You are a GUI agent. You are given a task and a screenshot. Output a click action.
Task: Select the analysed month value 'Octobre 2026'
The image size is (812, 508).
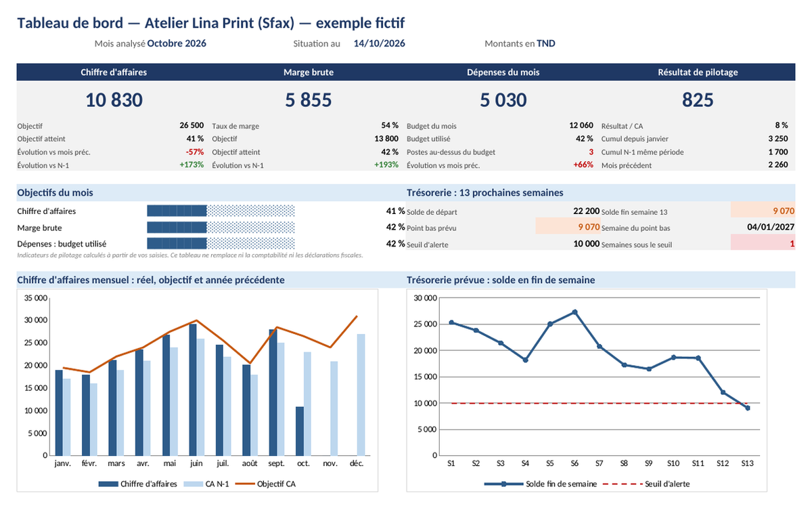tap(177, 43)
